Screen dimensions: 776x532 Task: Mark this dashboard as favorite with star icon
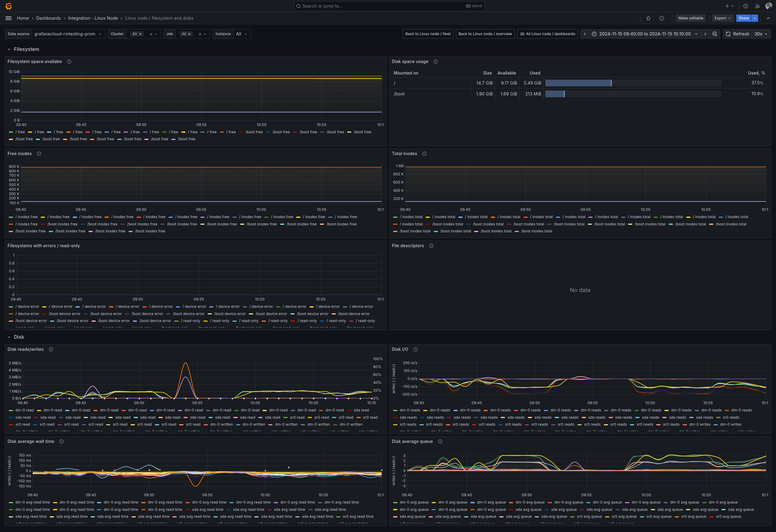click(x=648, y=18)
